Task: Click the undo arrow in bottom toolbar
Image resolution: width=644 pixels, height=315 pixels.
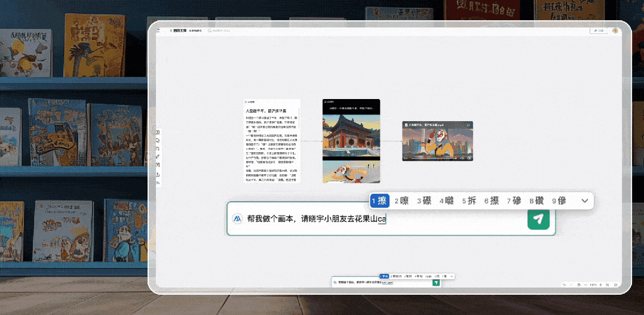Action: click(564, 285)
